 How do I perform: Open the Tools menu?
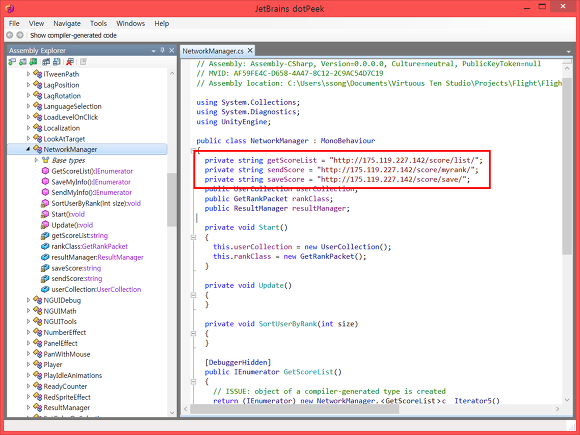[98, 23]
